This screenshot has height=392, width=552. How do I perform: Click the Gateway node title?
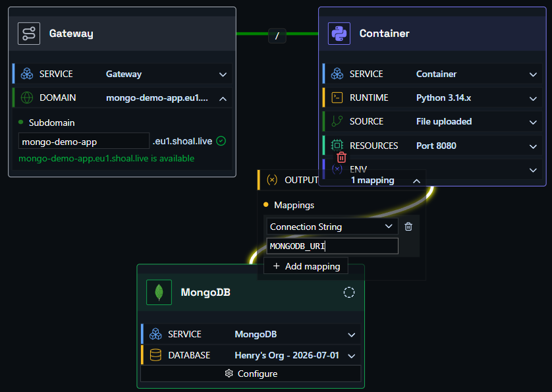point(71,34)
